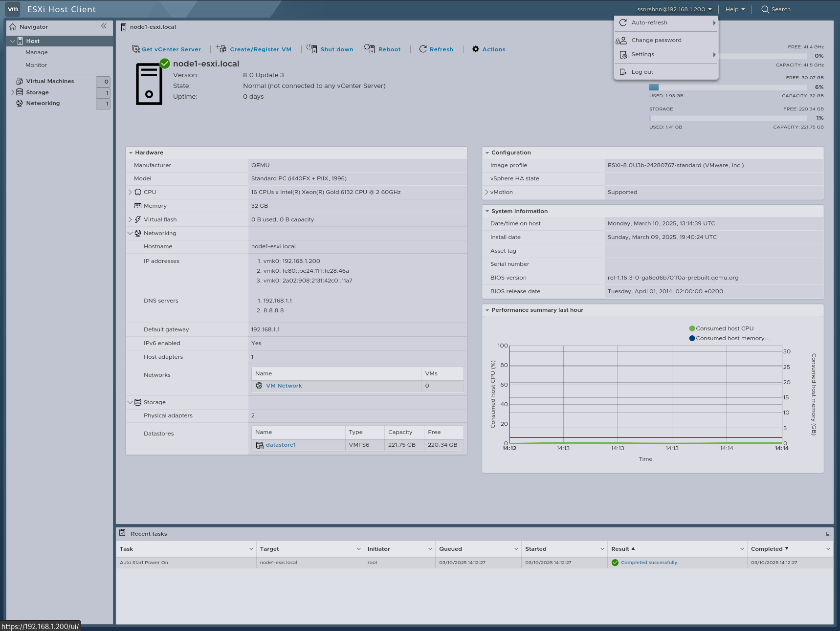Open the datastore1 link
Viewport: 840px width, 631px height.
point(281,445)
